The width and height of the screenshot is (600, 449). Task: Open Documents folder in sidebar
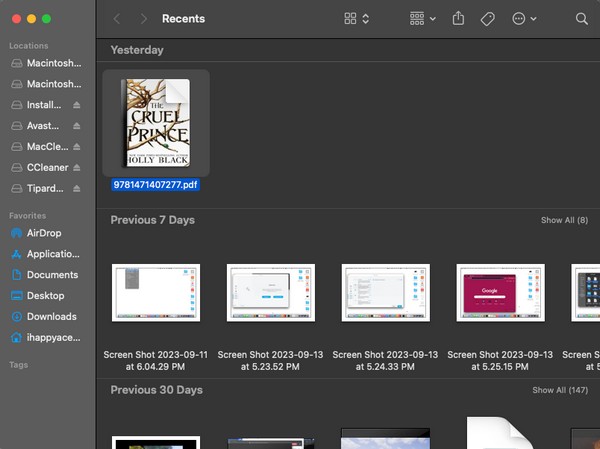44,275
